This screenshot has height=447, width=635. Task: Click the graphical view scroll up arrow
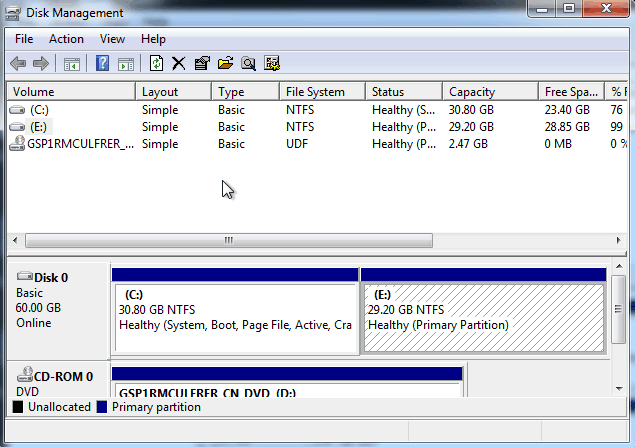coord(619,266)
